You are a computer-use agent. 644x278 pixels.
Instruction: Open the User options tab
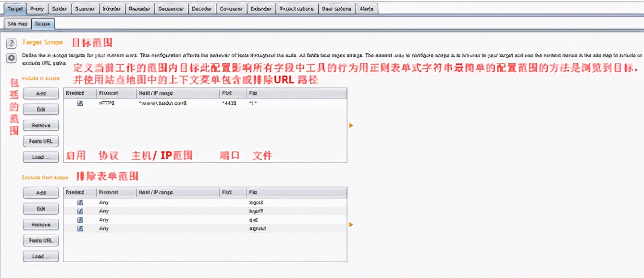click(337, 9)
